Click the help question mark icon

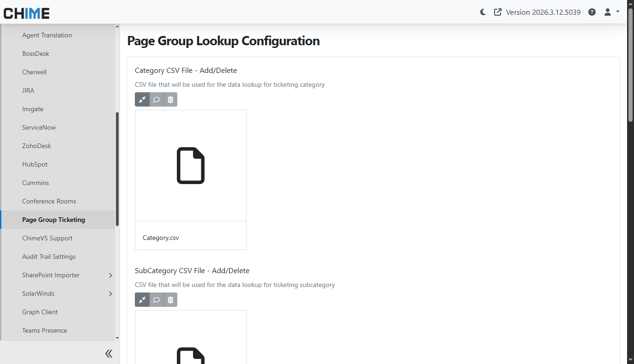(x=592, y=12)
